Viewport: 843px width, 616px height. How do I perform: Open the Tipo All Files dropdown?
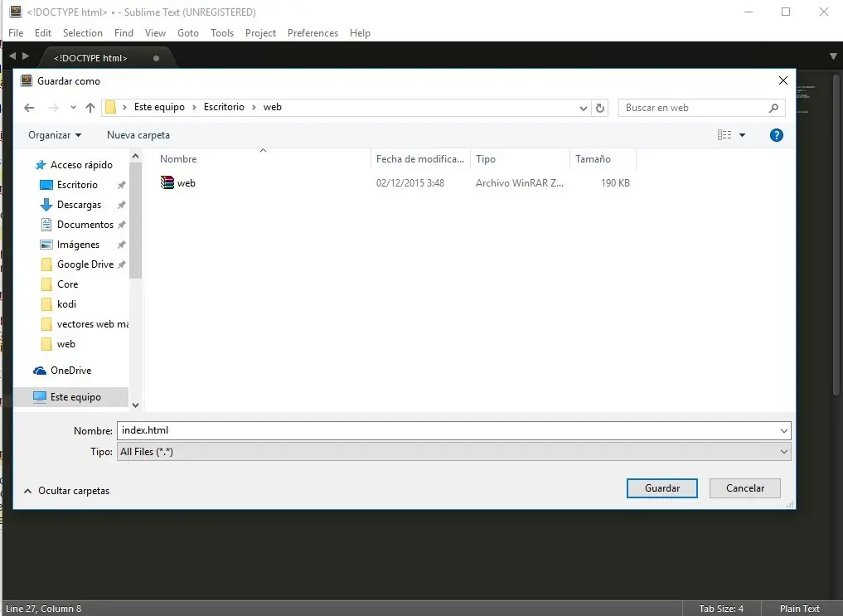[x=453, y=452]
